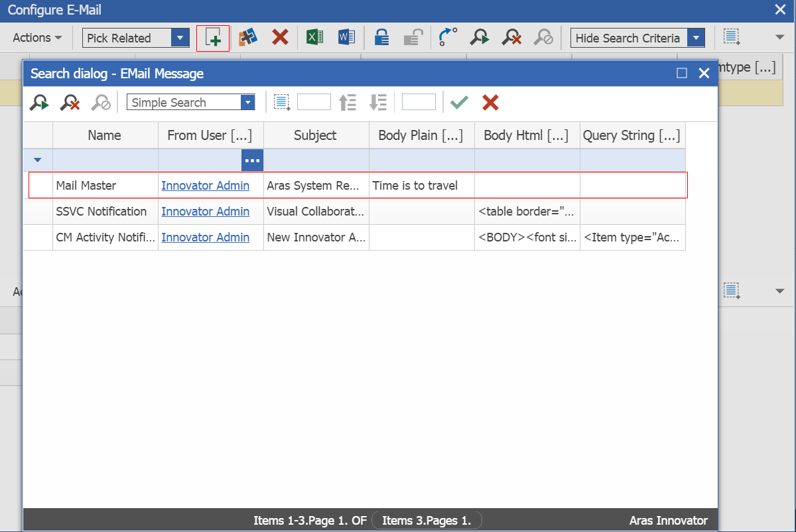Click the ellipsis in the From User filter cell

point(252,160)
